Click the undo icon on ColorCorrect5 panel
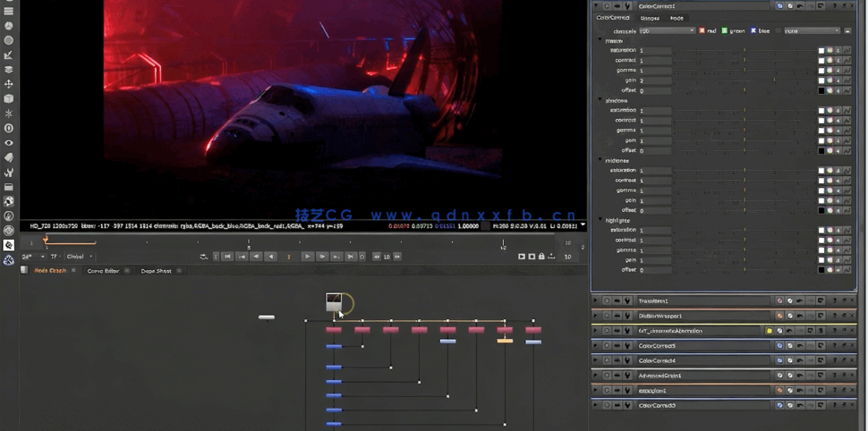Image resolution: width=868 pixels, height=431 pixels. coord(799,346)
